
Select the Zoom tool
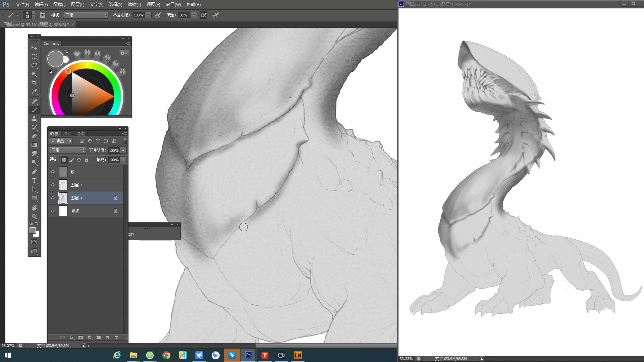(34, 217)
